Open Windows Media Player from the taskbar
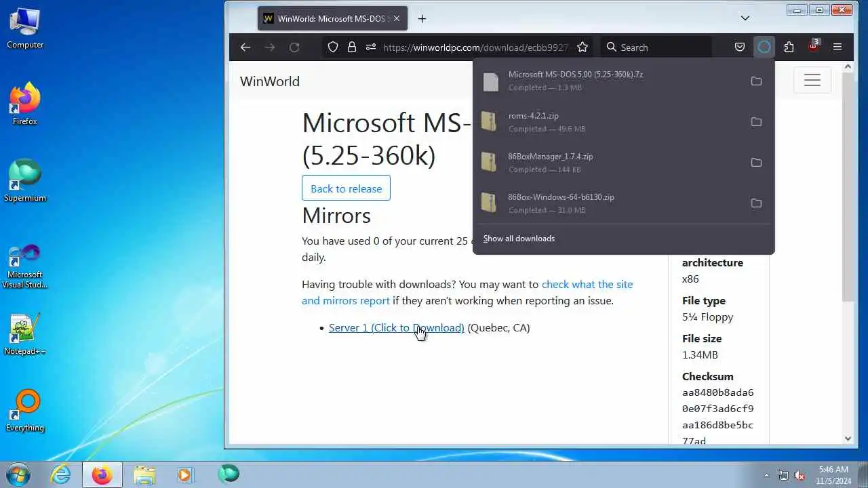The image size is (868, 488). pyautogui.click(x=185, y=474)
